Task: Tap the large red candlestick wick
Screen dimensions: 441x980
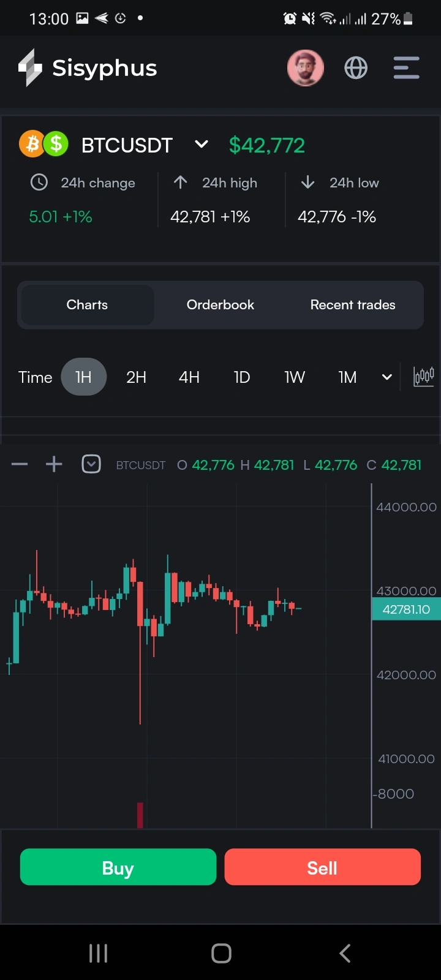Action: (x=140, y=674)
